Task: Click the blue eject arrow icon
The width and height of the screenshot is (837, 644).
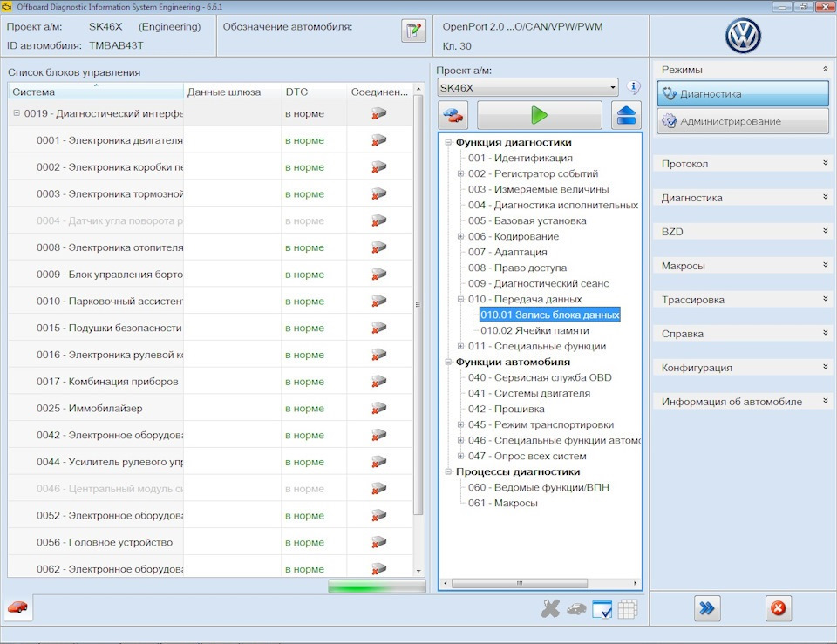Action: click(x=626, y=115)
